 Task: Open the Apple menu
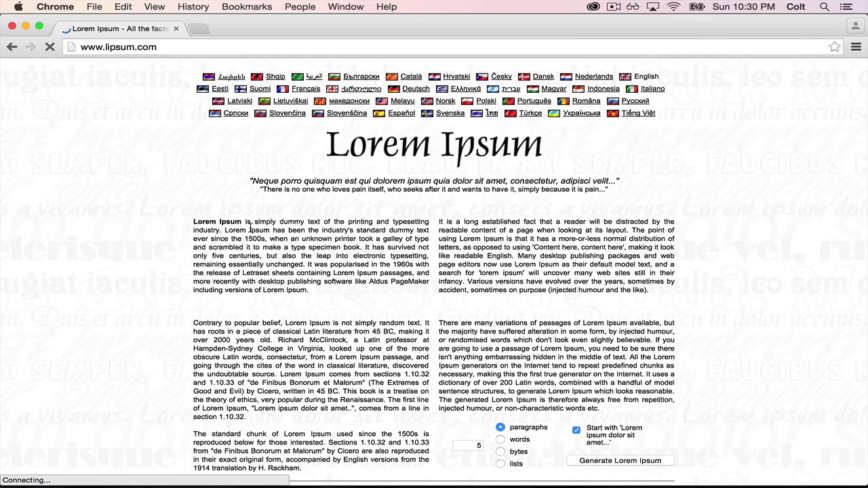pyautogui.click(x=18, y=7)
